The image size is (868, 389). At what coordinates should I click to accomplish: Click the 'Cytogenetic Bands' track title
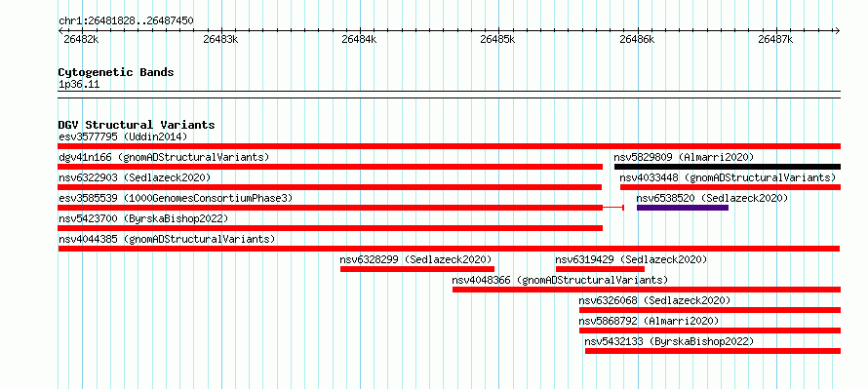point(116,72)
